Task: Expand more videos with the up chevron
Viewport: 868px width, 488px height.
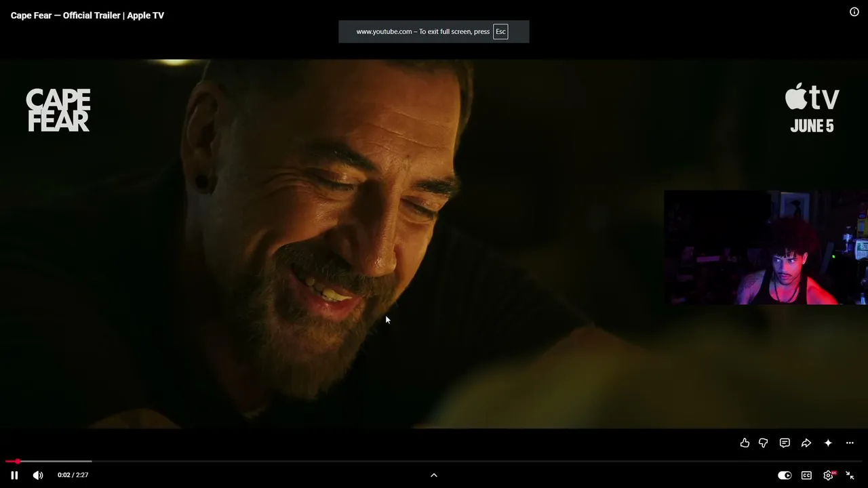Action: [x=434, y=475]
